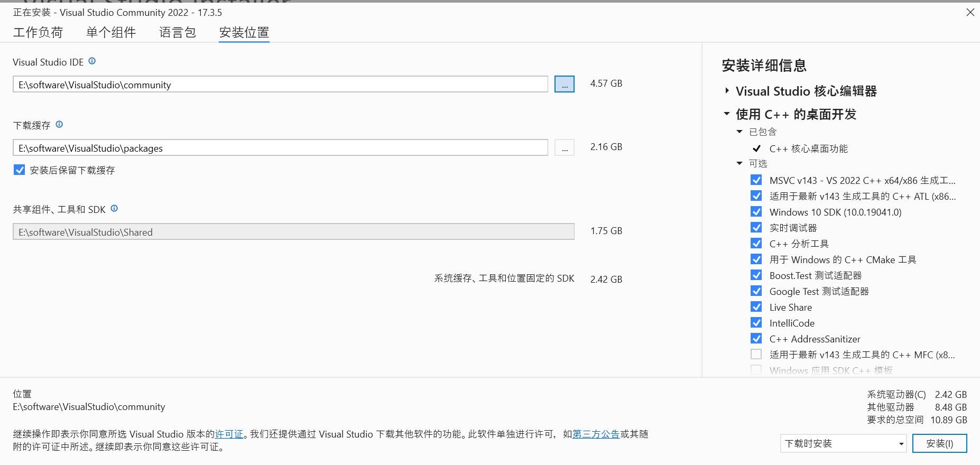Click 其他驱动器 8.48 GB summary

(x=917, y=407)
